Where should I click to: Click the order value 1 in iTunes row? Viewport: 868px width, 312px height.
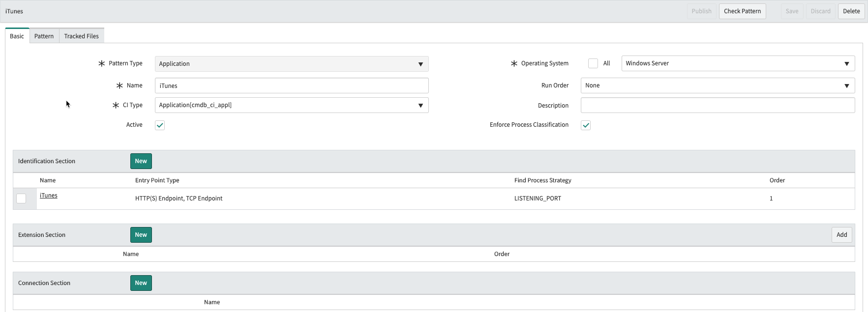(771, 199)
